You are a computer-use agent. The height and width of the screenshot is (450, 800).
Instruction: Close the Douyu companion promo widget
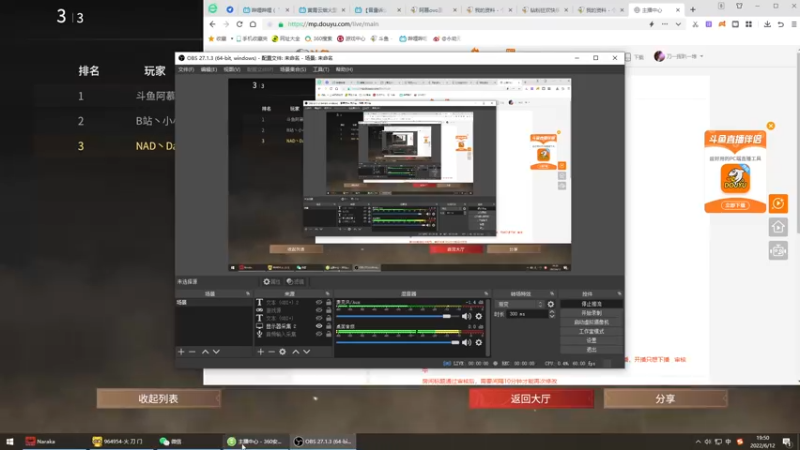[x=771, y=126]
